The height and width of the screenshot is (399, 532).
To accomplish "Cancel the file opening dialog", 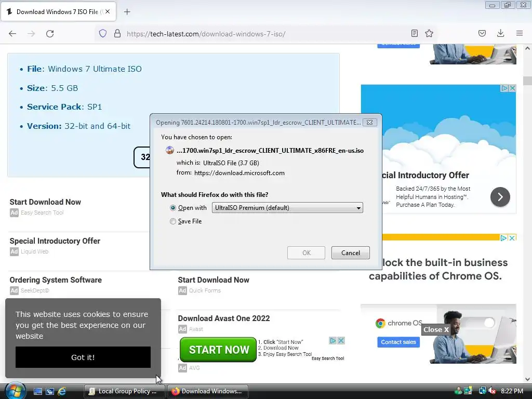I will click(351, 253).
